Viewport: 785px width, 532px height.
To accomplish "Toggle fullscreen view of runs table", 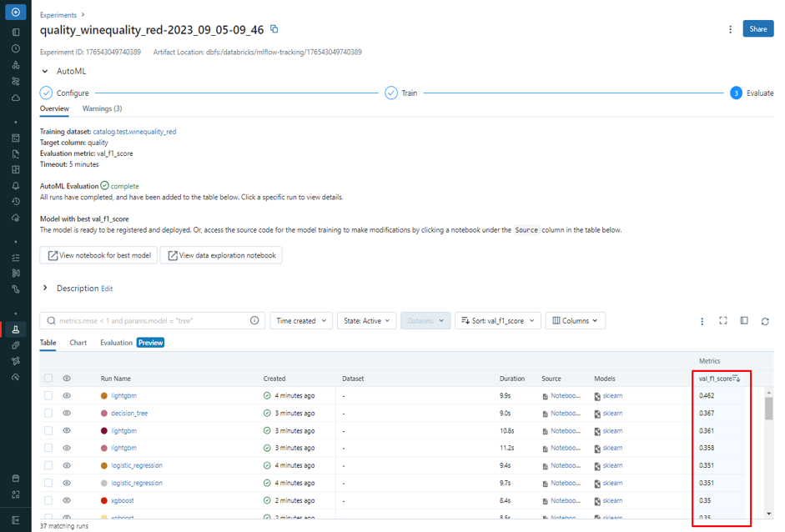I will 722,321.
